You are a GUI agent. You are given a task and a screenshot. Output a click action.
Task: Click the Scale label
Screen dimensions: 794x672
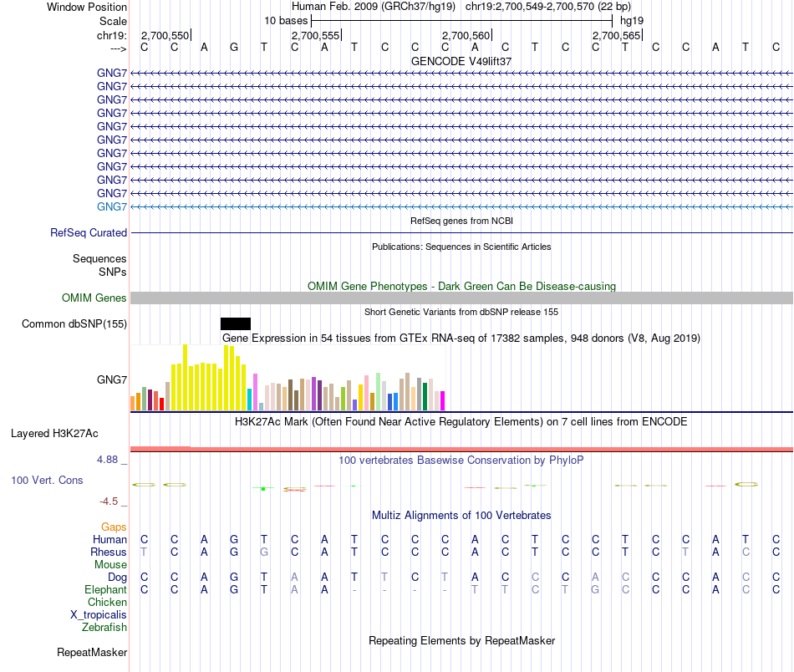113,21
